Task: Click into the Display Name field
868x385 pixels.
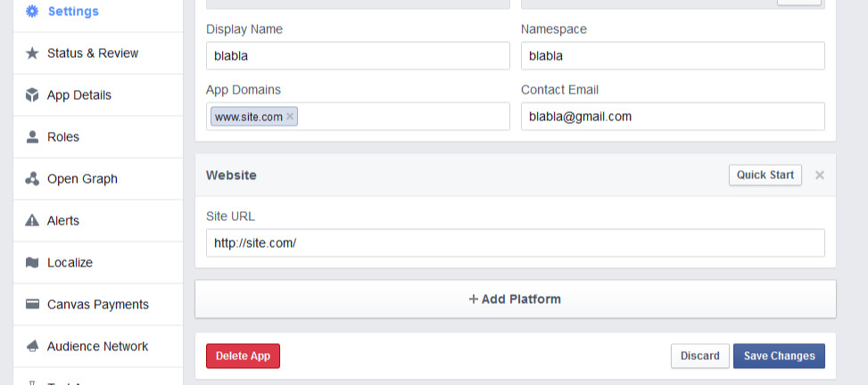Action: click(358, 56)
